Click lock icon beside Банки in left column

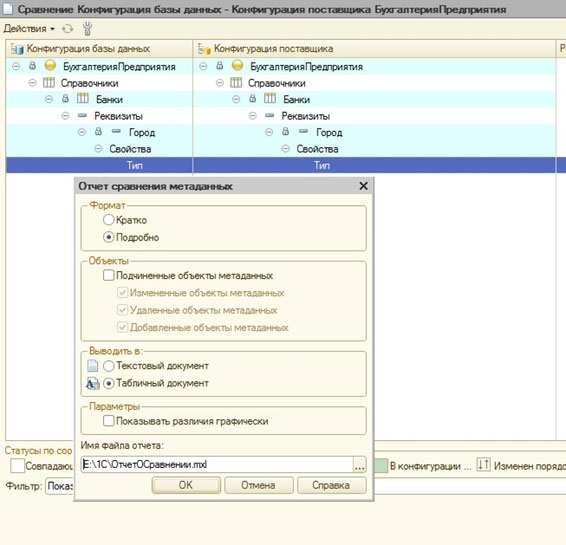click(65, 99)
